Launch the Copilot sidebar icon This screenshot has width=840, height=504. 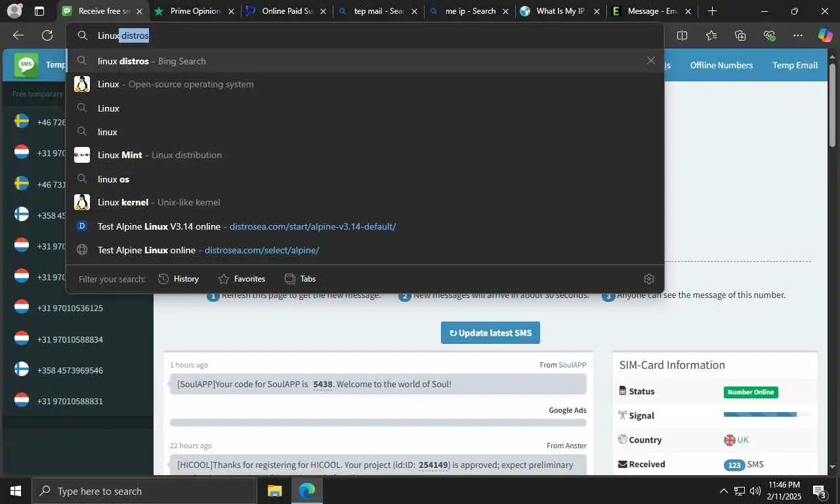(x=825, y=35)
